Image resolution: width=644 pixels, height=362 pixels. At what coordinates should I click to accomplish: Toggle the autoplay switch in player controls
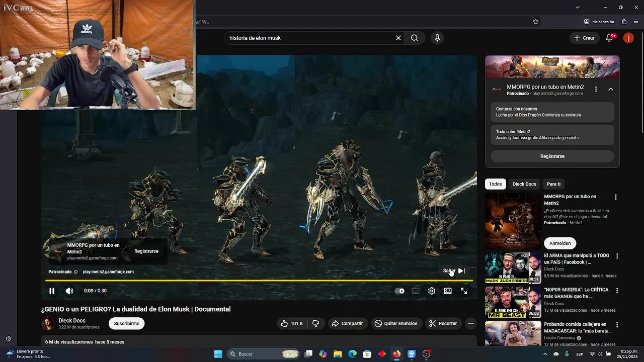[399, 291]
